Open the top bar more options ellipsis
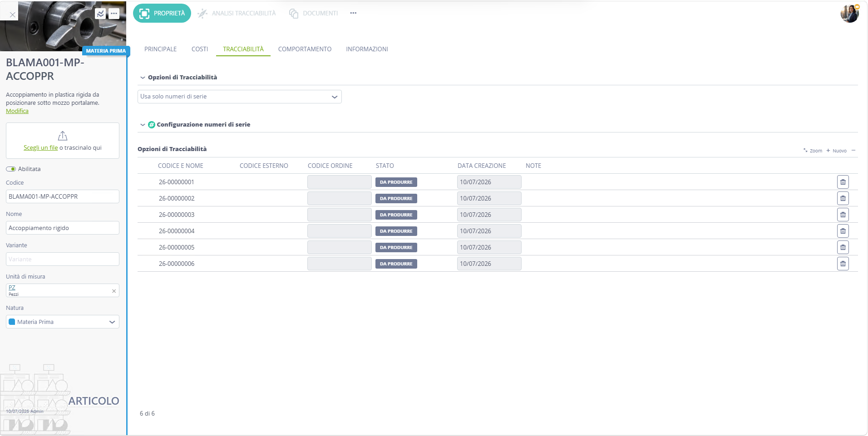 coord(353,13)
